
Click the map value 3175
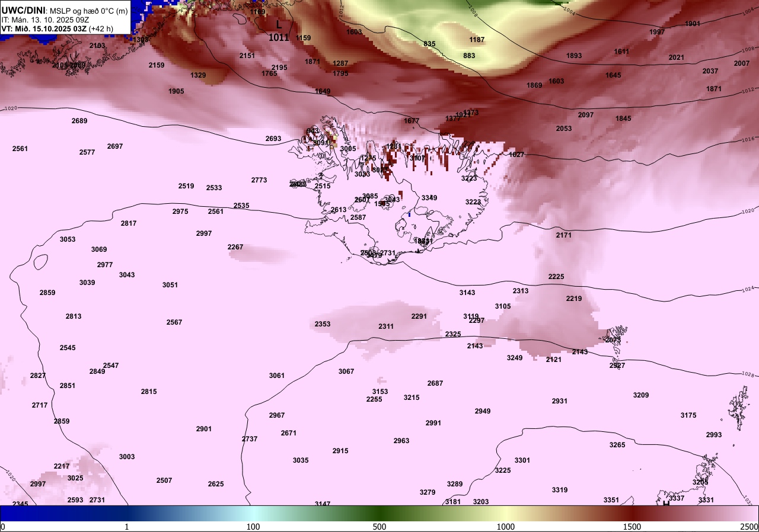pyautogui.click(x=688, y=415)
